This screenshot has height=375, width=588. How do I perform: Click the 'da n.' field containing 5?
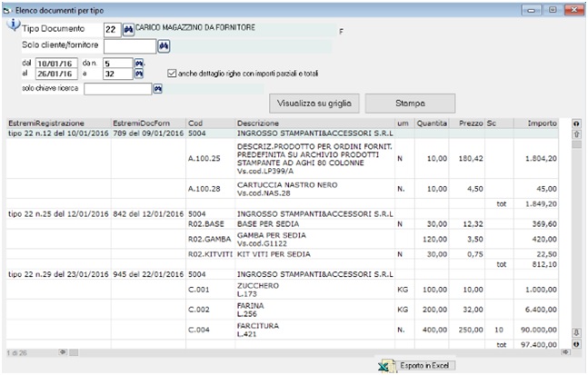point(118,64)
